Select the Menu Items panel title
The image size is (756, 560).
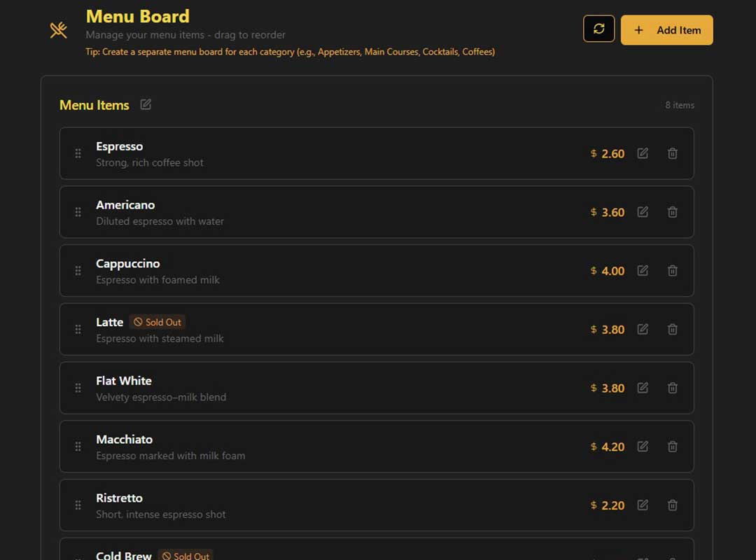tap(94, 104)
